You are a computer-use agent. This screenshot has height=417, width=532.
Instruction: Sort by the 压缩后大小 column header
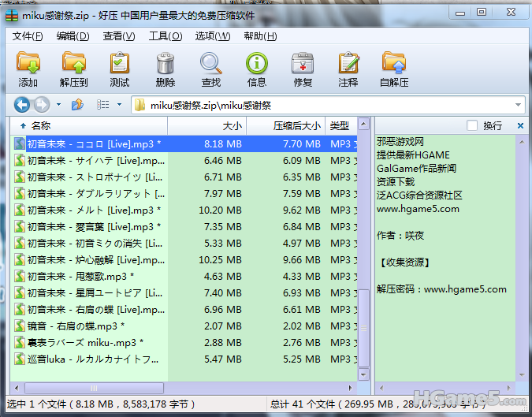tap(285, 126)
